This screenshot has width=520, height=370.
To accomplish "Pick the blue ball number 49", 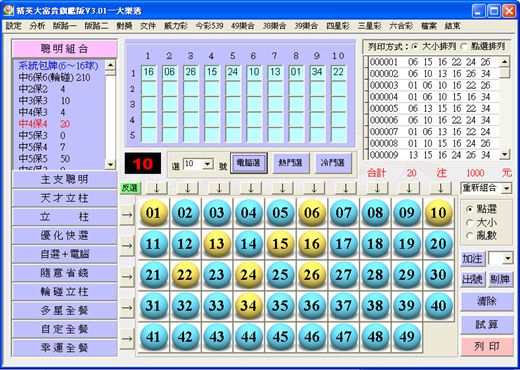I will coord(407,337).
